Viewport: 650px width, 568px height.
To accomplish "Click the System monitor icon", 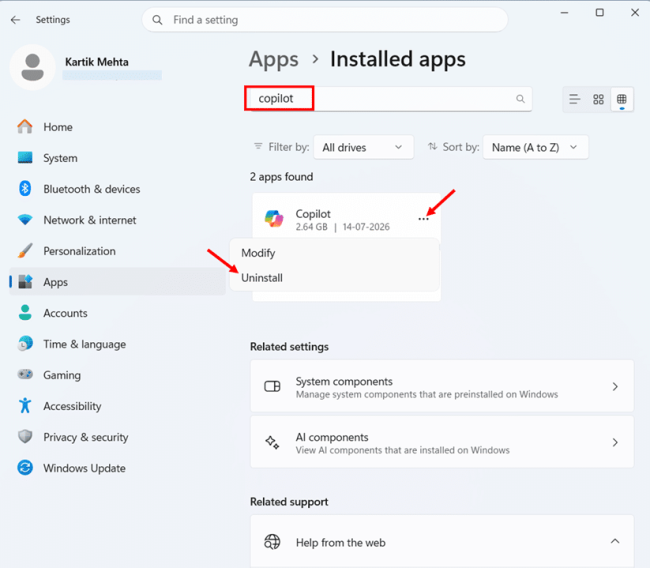I will tap(25, 158).
